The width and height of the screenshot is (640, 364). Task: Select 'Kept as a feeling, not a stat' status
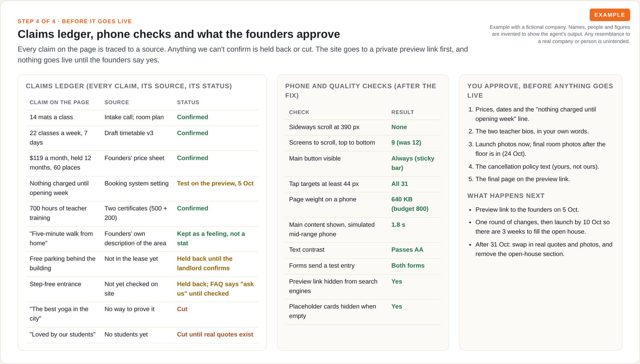(x=211, y=238)
